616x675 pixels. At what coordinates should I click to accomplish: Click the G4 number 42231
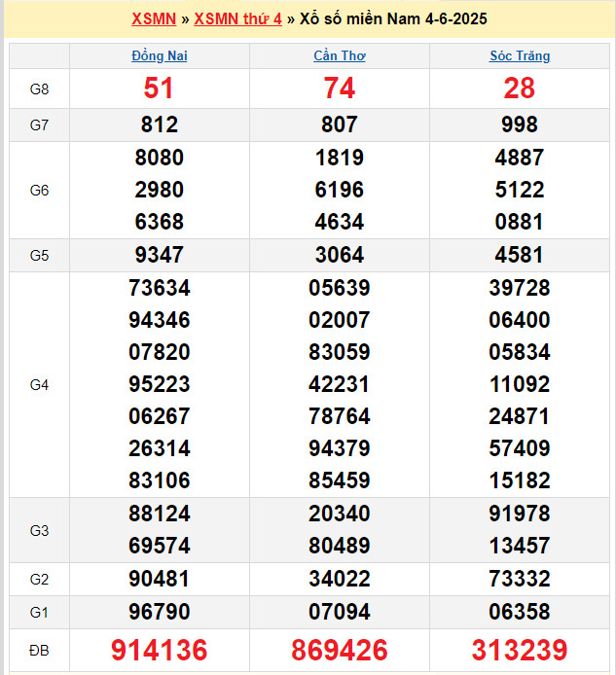[340, 384]
